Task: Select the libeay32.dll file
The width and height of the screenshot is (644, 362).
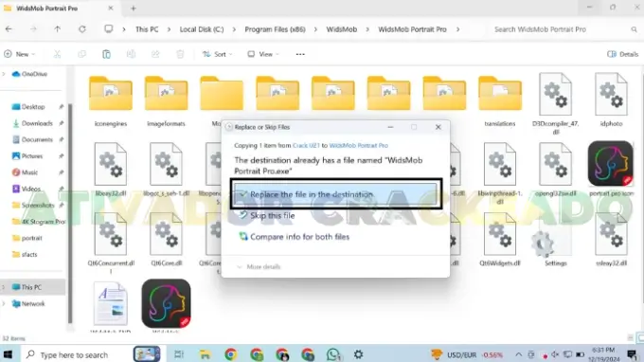Action: [x=111, y=170]
